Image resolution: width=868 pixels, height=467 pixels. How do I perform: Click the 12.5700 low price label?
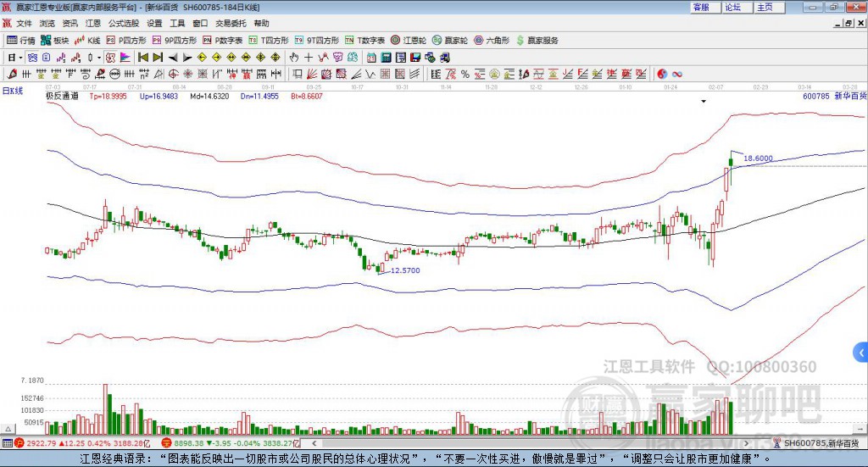[405, 270]
